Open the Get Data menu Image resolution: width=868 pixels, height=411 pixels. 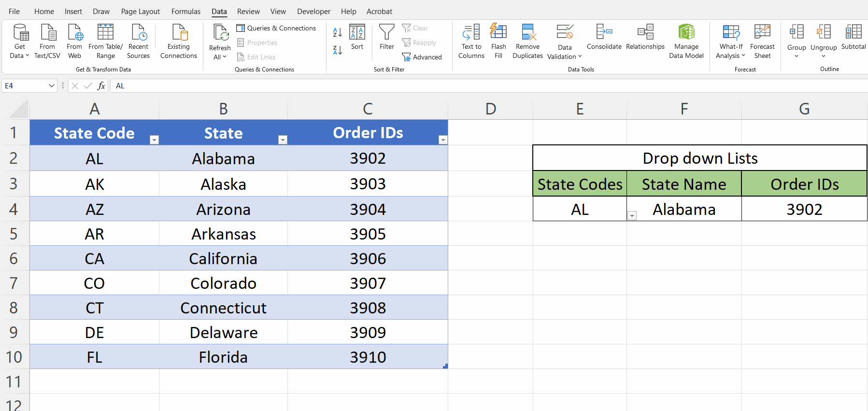tap(20, 42)
